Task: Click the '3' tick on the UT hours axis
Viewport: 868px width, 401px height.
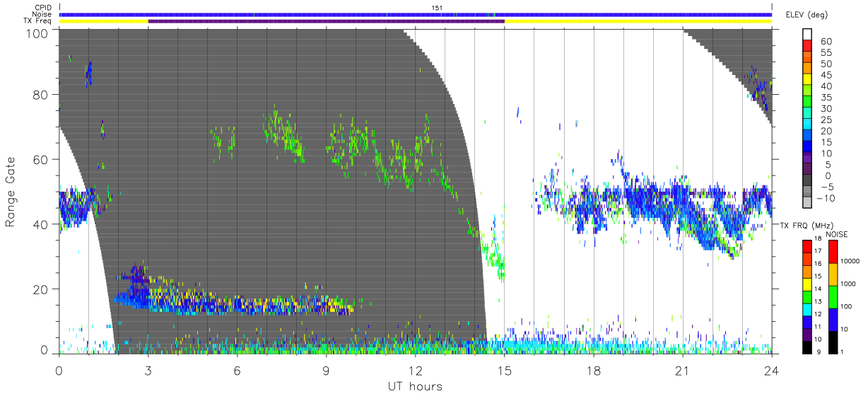Action: pos(148,370)
